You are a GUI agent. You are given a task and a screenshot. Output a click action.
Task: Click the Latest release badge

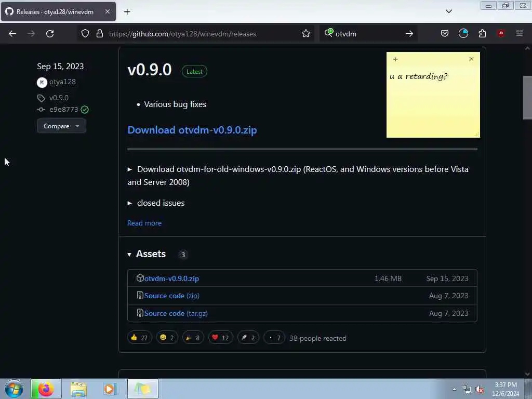194,71
